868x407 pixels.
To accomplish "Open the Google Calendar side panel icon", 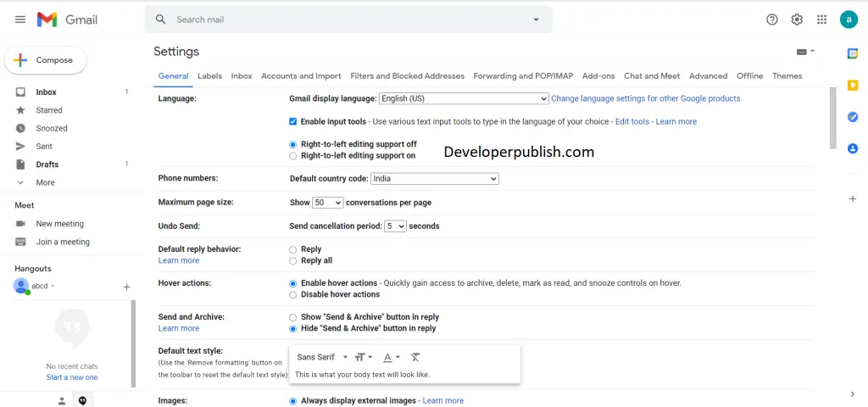I will click(853, 53).
